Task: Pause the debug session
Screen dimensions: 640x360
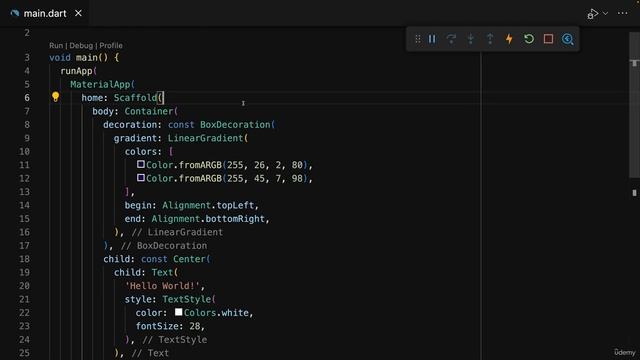Action: coord(432,39)
